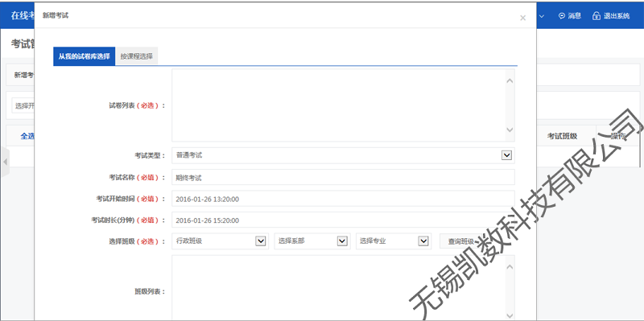The height and width of the screenshot is (321, 644).
Task: Open the 考试类型 普通考试 dropdown
Action: pos(343,155)
